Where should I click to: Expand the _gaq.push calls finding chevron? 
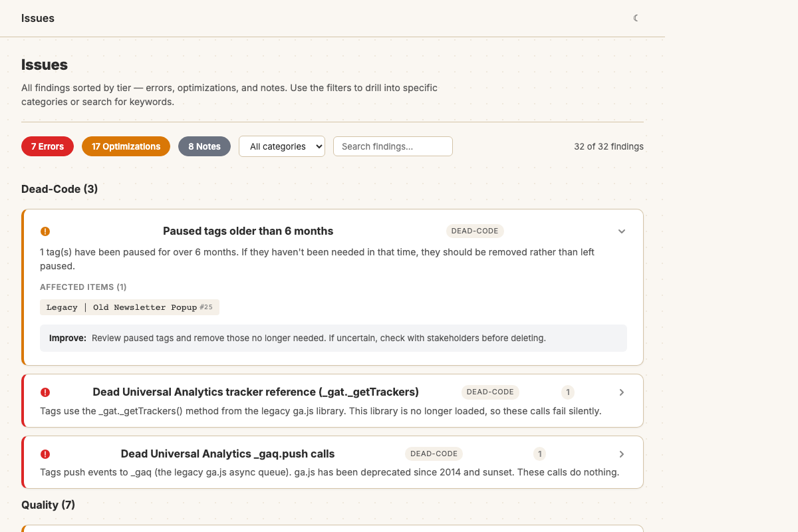622,454
